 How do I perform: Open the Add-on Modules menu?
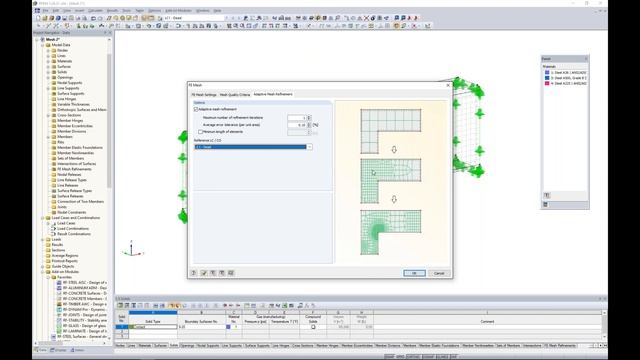tap(178, 11)
